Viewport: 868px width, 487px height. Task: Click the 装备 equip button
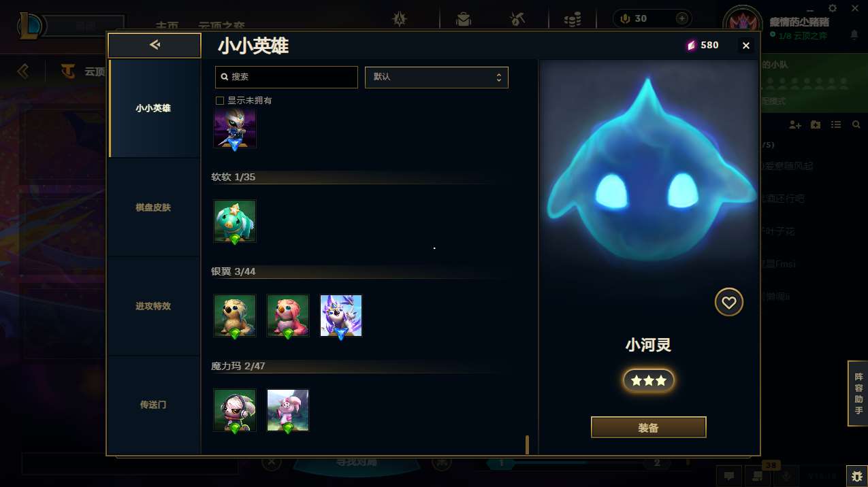[649, 428]
